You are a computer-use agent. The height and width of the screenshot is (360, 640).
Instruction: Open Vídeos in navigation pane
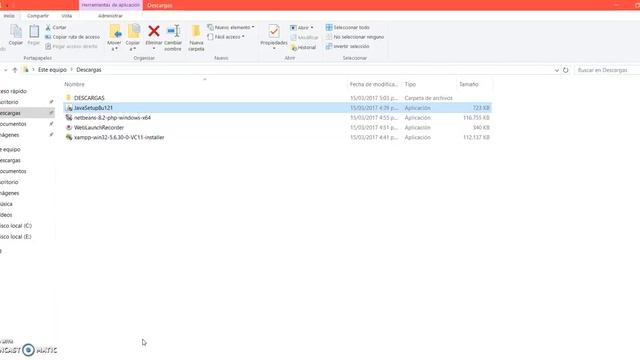coord(6,215)
